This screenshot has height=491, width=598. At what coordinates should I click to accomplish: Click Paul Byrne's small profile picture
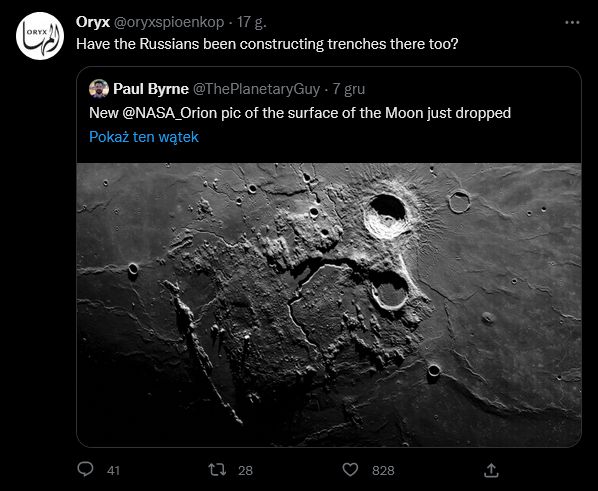pos(99,89)
